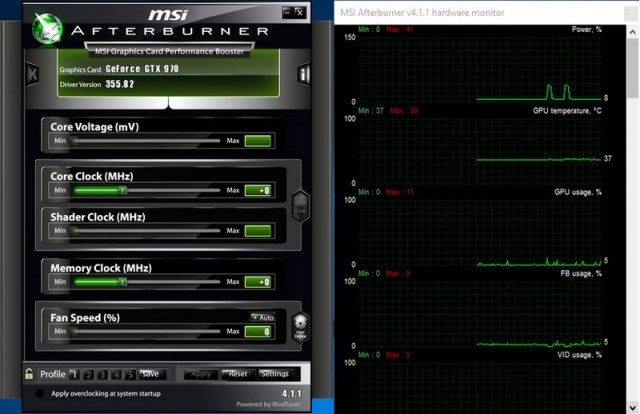Select profile slot 1
640x414 pixels.
[74, 374]
